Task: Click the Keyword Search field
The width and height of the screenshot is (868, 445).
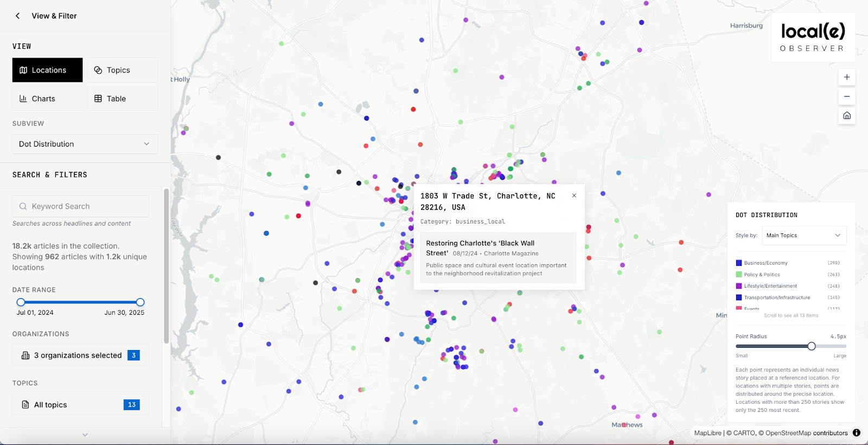Action: 80,206
